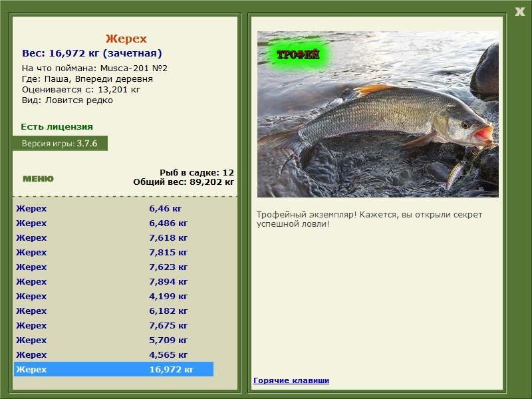The image size is (532, 399).
Task: Select the Жерех 5,709 кг entry
Action: click(x=114, y=340)
